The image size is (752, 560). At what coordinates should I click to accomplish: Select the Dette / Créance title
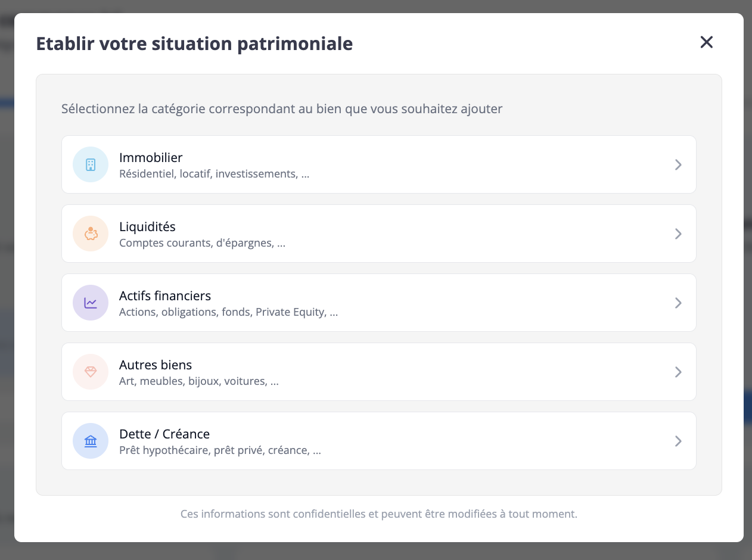tap(164, 434)
